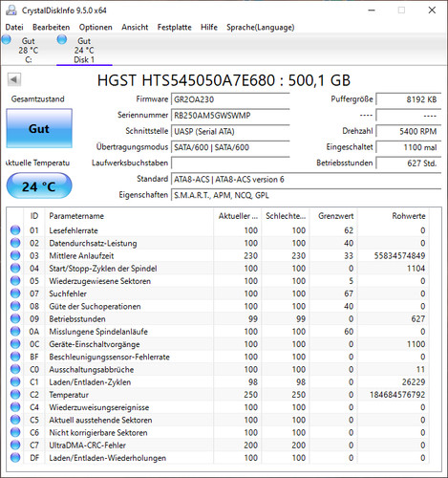Screen dimensions: 448x478
Task: Open the Optionen menu
Action: [96, 27]
